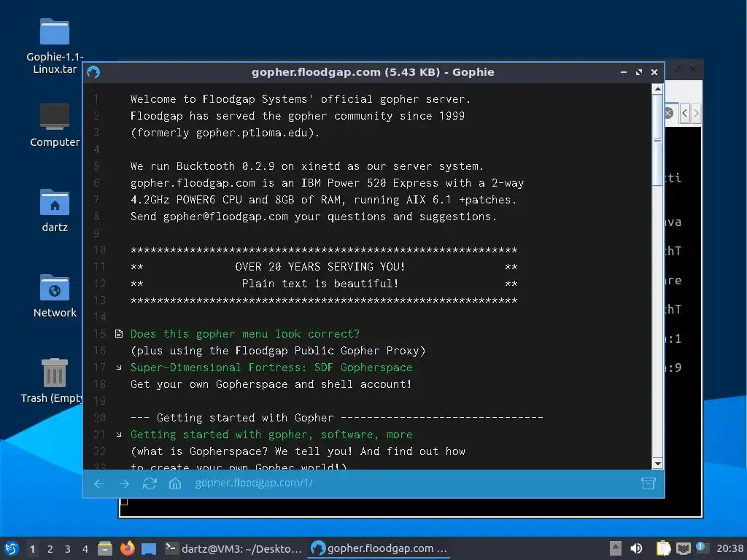
Task: Click the removable-media eject tray icon
Action: [x=616, y=548]
